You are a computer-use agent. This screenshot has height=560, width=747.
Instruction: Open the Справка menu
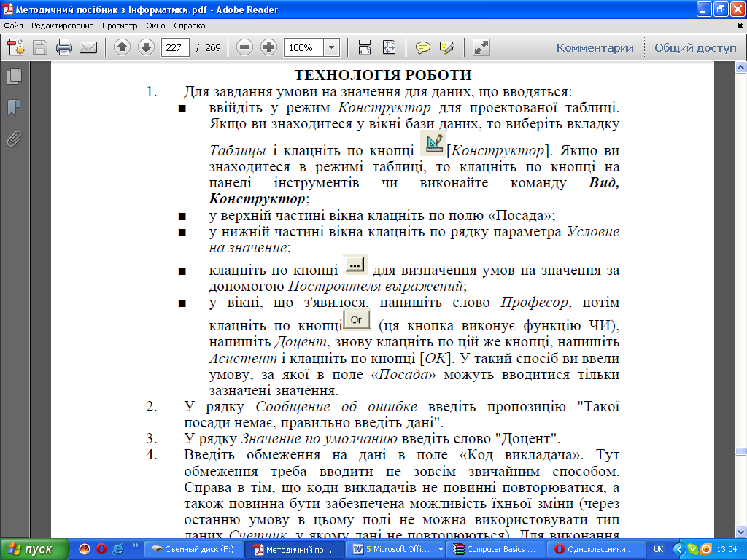coord(189,26)
